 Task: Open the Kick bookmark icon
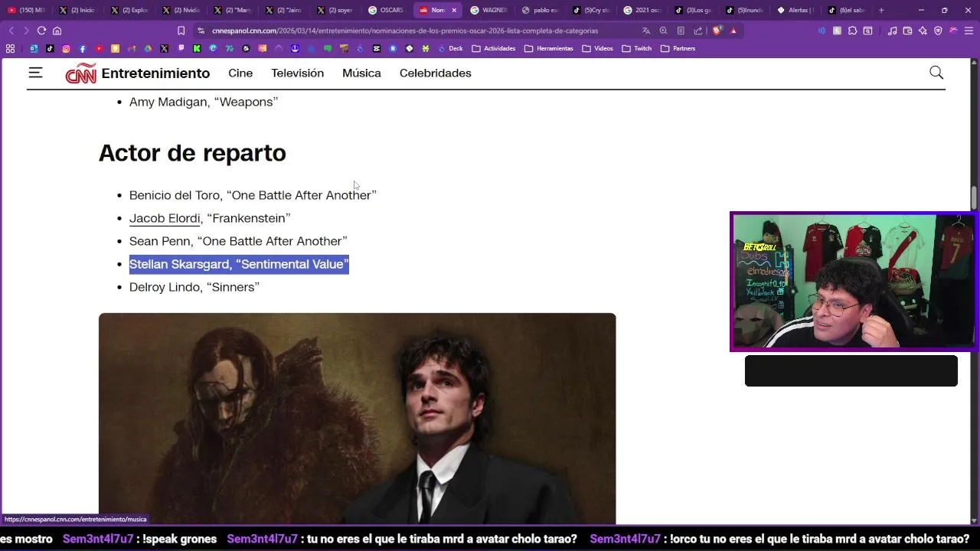tap(197, 48)
